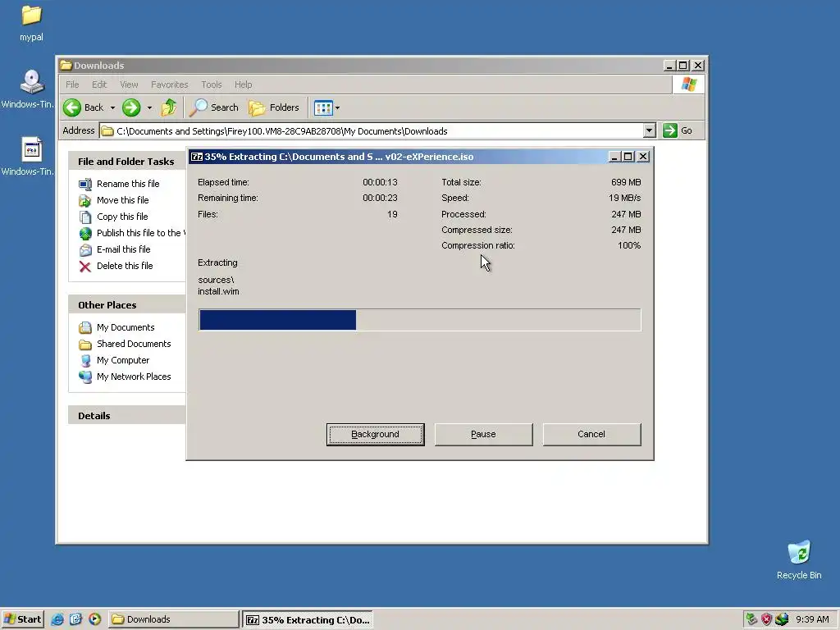The image size is (840, 630).
Task: Open My Documents in Other Places
Action: (126, 327)
